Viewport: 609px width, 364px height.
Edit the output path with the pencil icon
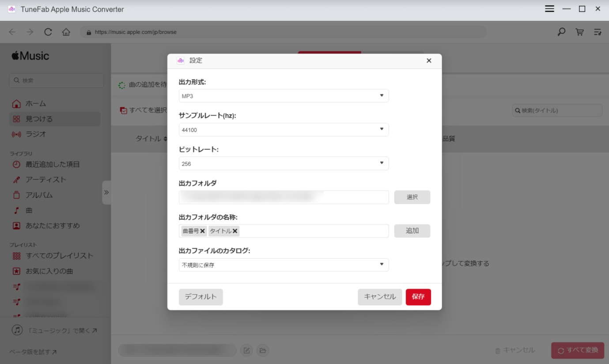click(247, 351)
